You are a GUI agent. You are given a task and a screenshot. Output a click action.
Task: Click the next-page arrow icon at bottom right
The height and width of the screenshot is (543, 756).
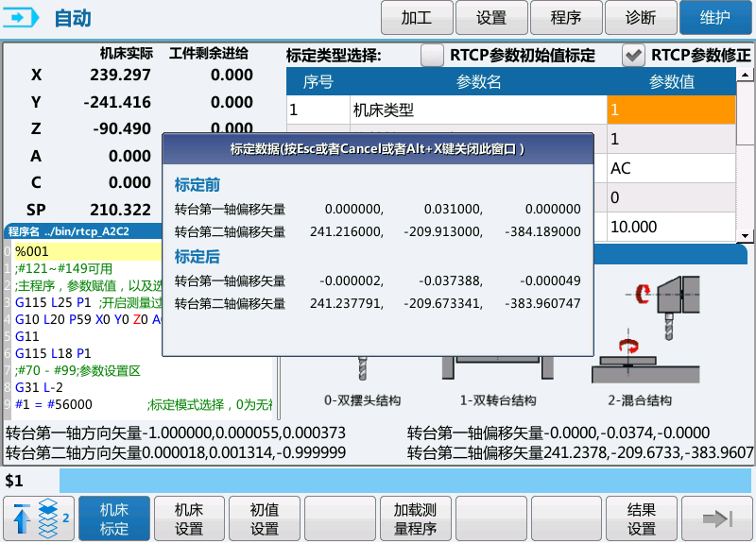pyautogui.click(x=717, y=518)
